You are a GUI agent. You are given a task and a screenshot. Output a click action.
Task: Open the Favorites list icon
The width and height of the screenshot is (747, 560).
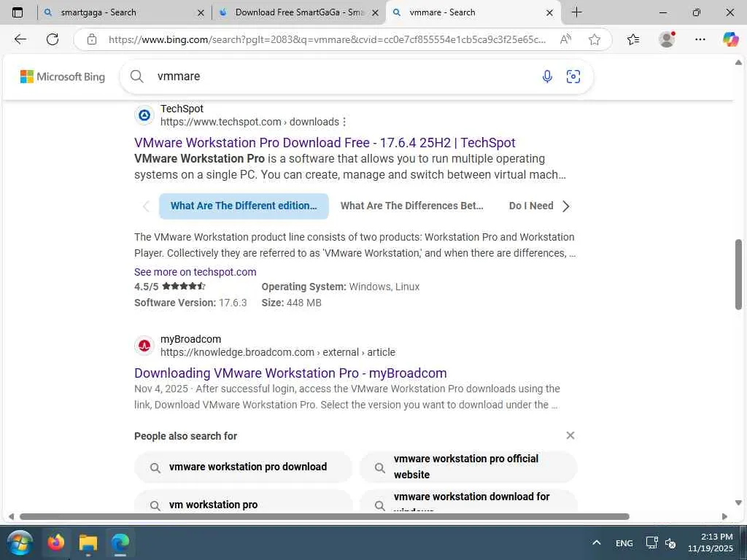[633, 39]
